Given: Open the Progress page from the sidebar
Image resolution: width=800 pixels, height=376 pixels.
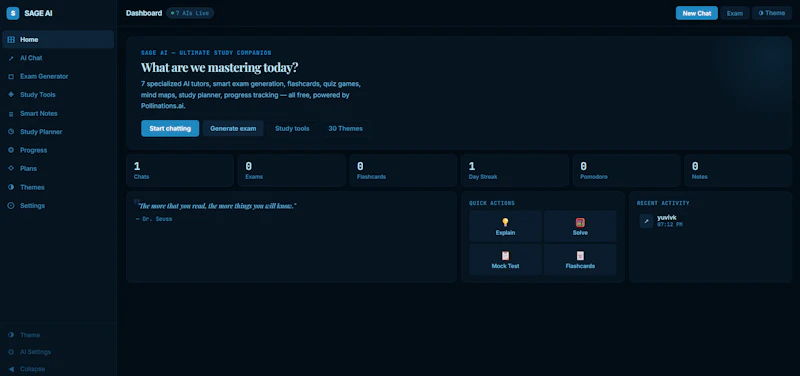Looking at the screenshot, I should coord(58,150).
